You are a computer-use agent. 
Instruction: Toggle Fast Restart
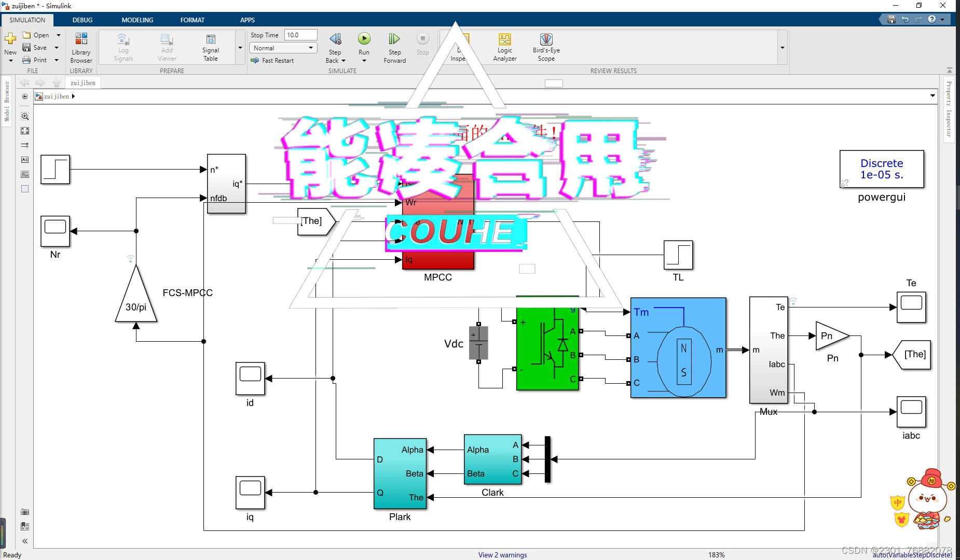272,61
